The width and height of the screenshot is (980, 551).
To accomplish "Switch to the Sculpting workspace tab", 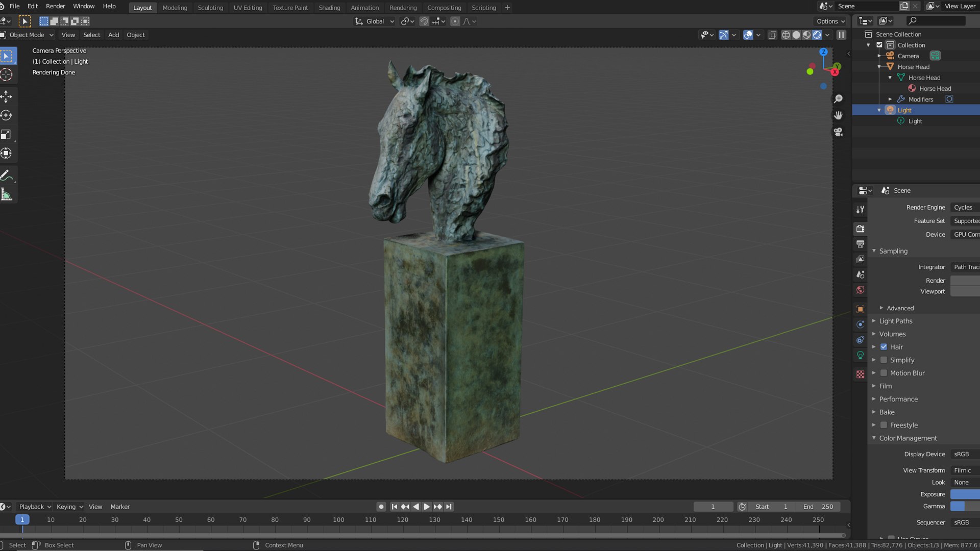I will pos(210,8).
